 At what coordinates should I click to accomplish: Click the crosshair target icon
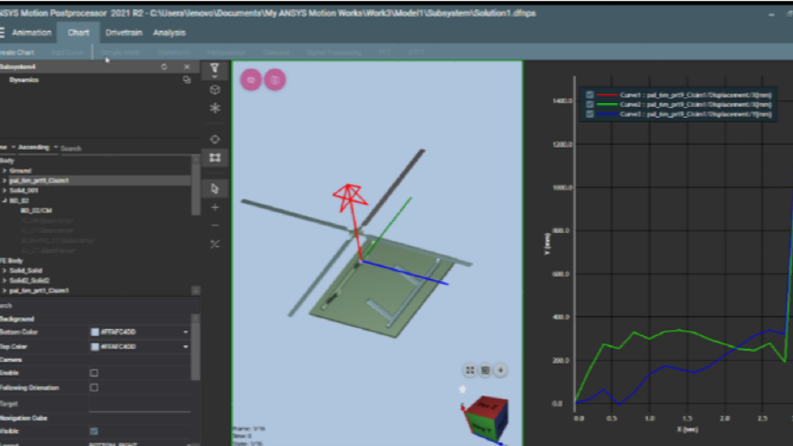(215, 139)
